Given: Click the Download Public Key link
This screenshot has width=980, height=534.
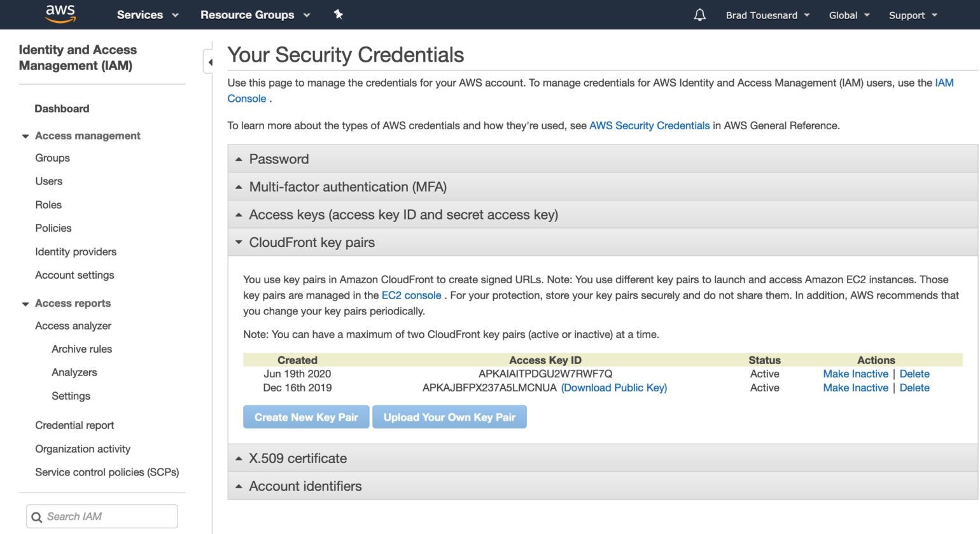Looking at the screenshot, I should click(614, 388).
